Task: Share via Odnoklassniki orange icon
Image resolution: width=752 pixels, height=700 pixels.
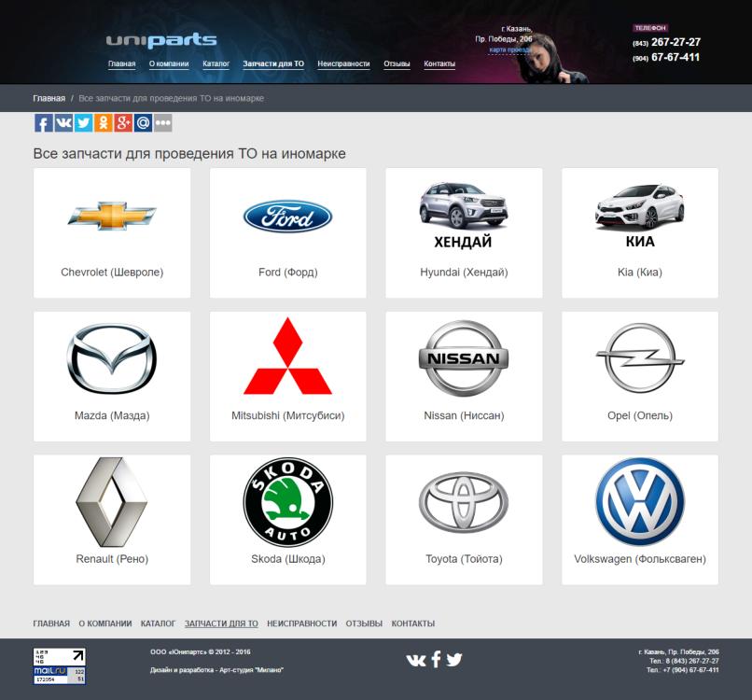Action: (103, 123)
